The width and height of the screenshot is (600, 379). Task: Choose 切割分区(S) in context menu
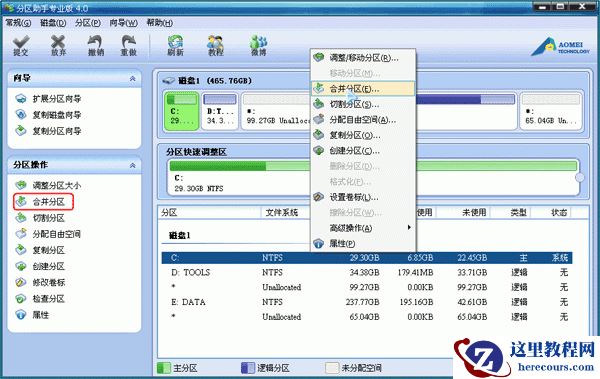point(363,104)
